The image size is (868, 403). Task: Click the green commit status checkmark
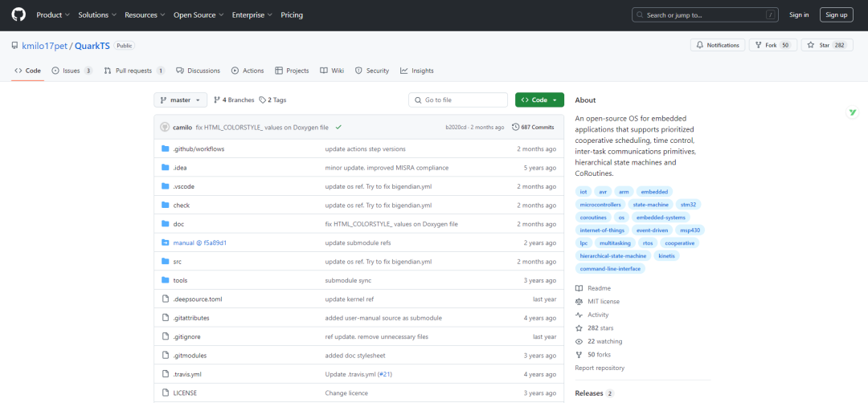(338, 127)
